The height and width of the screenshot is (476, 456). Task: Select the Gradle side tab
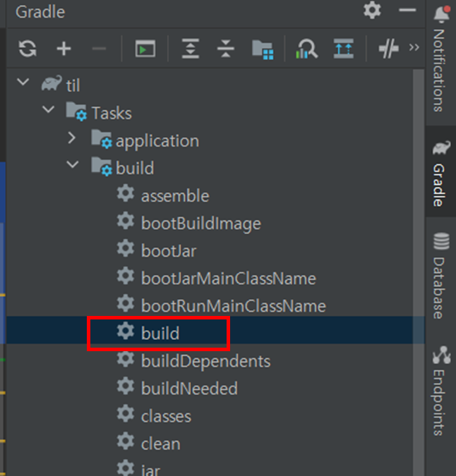pos(440,173)
